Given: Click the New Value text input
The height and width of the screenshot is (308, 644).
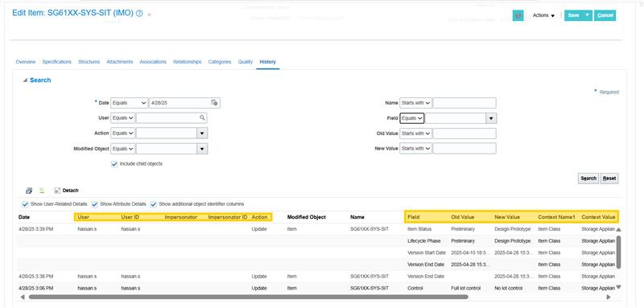Looking at the screenshot, I should point(464,148).
